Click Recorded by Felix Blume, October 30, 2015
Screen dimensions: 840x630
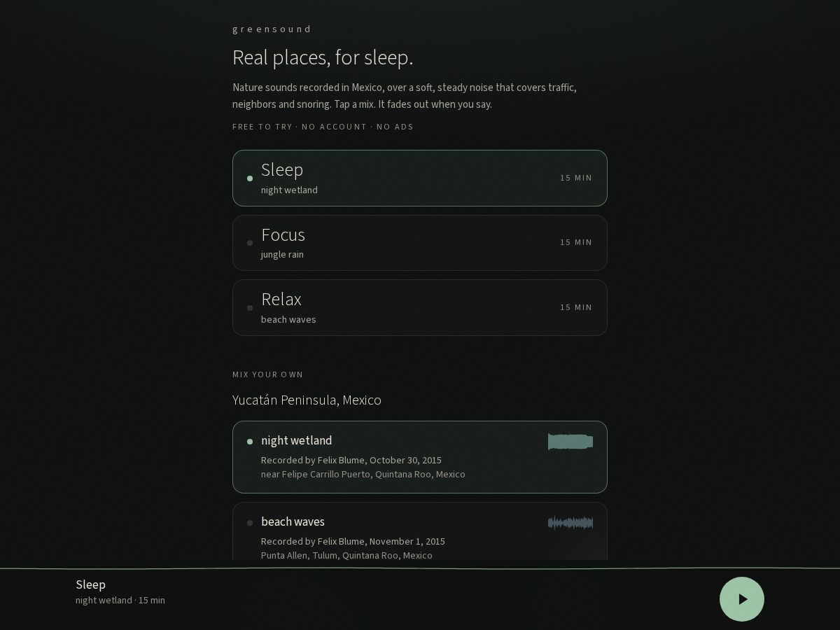pyautogui.click(x=351, y=460)
